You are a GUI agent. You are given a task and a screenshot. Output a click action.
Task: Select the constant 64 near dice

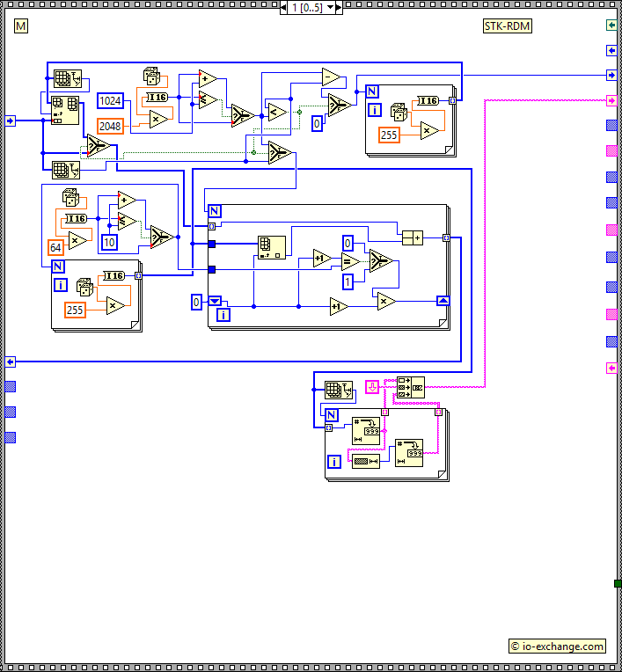point(55,247)
